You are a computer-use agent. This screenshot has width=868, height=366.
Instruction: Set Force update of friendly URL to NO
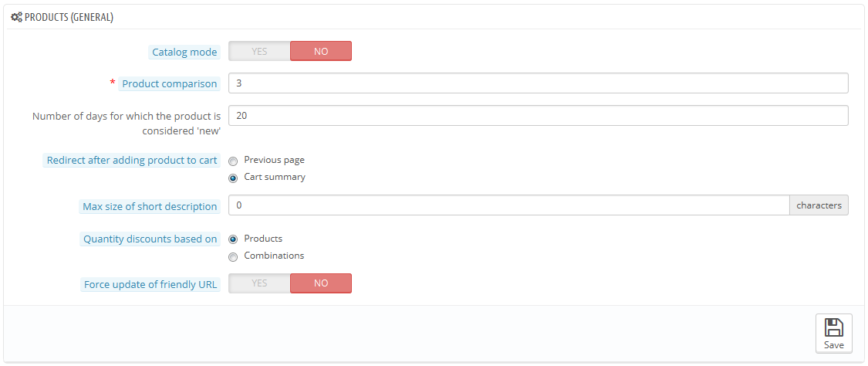pyautogui.click(x=321, y=283)
